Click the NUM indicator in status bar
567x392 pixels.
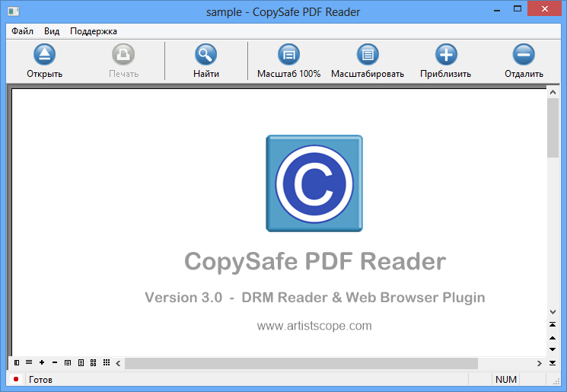tap(506, 379)
